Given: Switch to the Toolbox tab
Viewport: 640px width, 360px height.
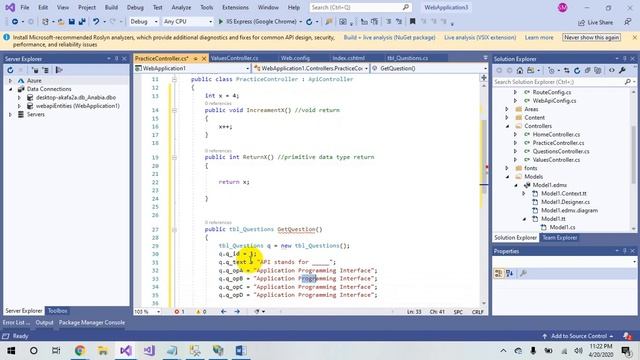Looking at the screenshot, I should (58, 311).
